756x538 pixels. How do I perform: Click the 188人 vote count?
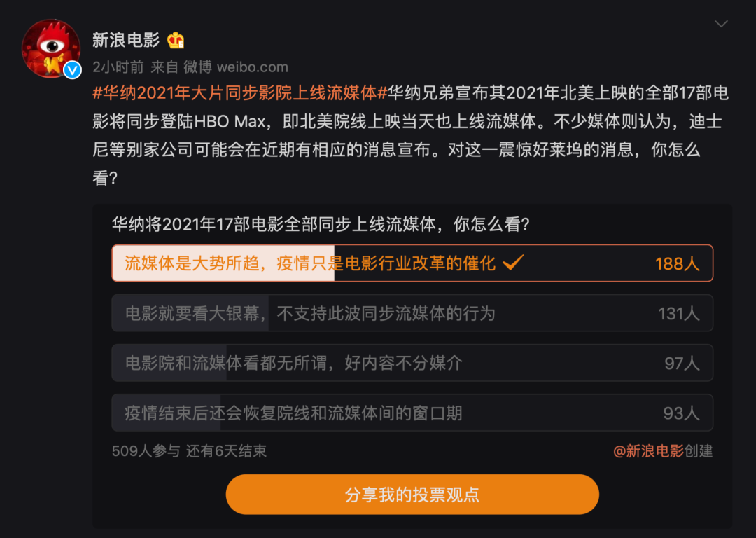click(677, 264)
